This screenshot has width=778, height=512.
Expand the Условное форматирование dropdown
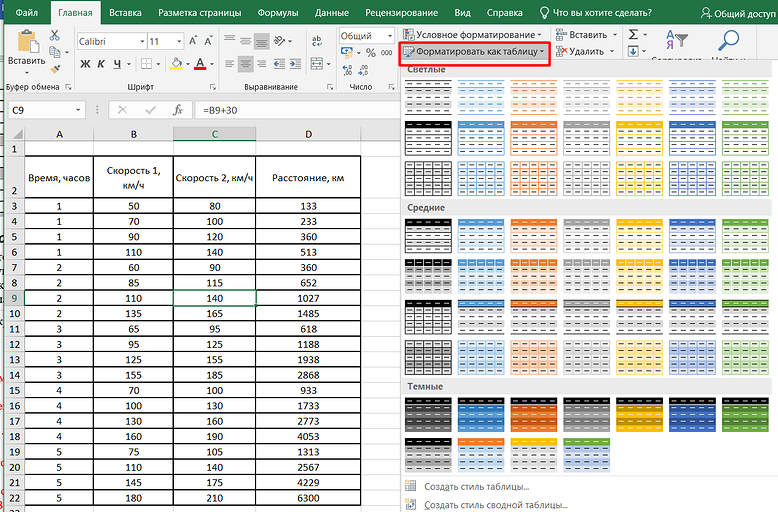click(474, 34)
